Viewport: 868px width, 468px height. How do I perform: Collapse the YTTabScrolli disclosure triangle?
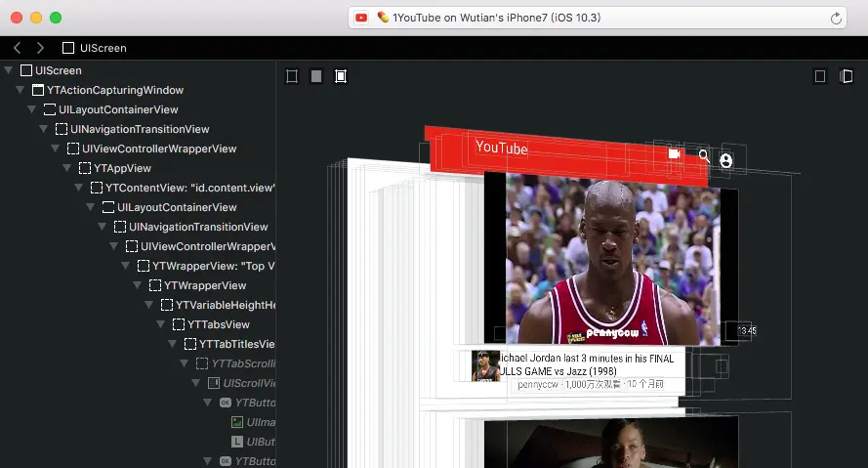click(x=185, y=363)
